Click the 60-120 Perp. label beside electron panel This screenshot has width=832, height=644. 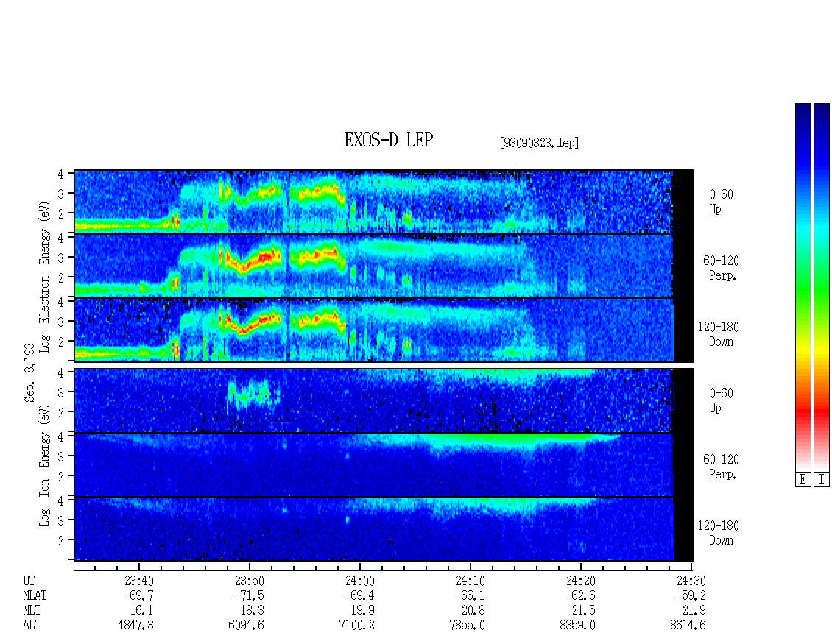pos(721,268)
